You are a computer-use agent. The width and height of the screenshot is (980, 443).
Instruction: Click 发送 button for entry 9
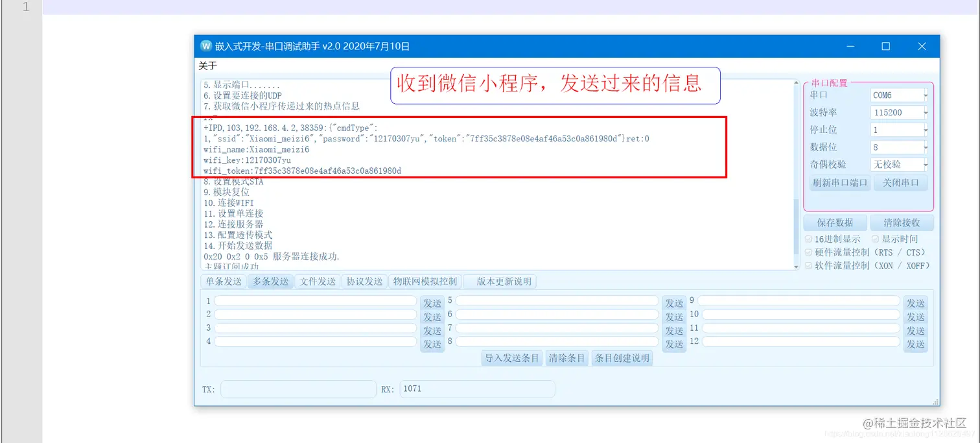[916, 303]
